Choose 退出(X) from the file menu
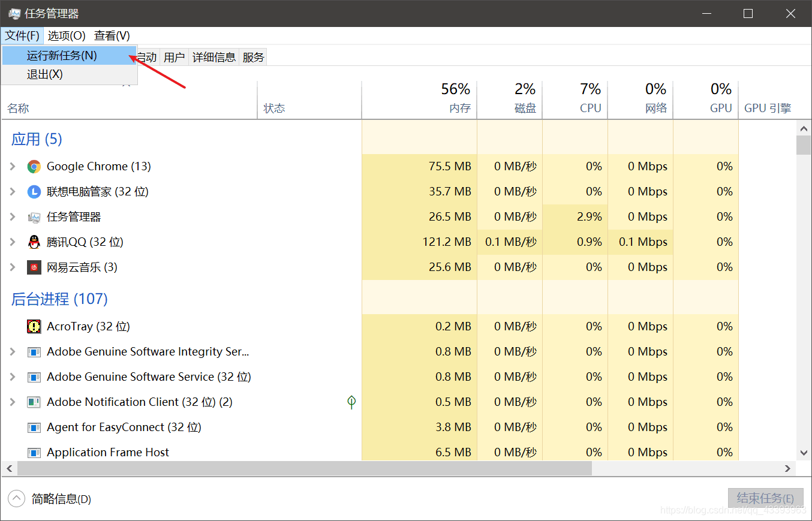This screenshot has width=812, height=521. [x=69, y=74]
